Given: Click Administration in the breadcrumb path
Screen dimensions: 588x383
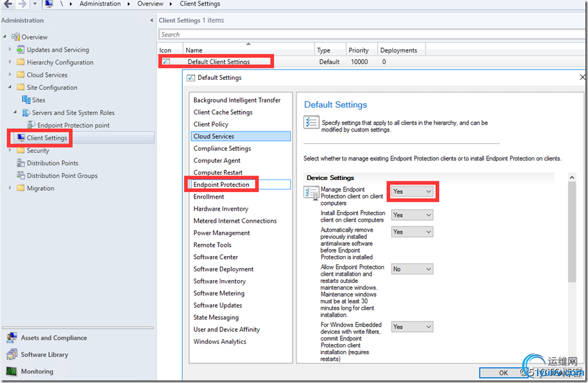Looking at the screenshot, I should click(100, 4).
